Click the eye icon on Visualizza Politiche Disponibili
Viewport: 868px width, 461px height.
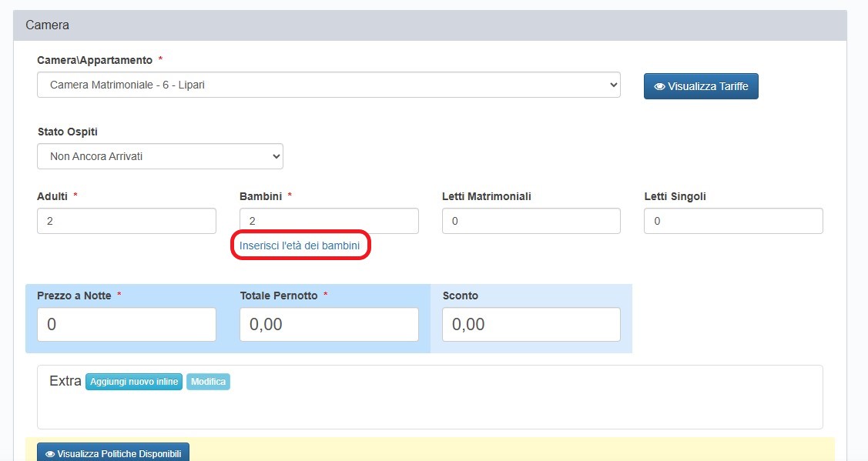pos(51,453)
